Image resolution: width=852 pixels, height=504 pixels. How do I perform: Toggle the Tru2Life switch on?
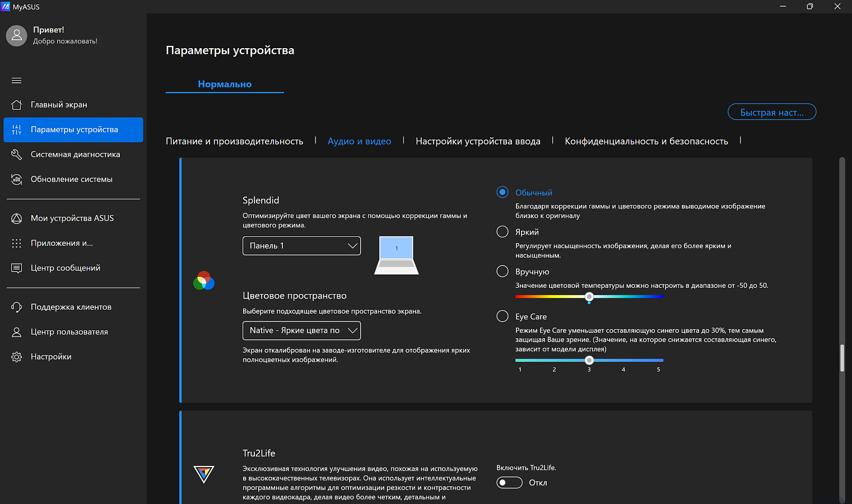point(510,483)
